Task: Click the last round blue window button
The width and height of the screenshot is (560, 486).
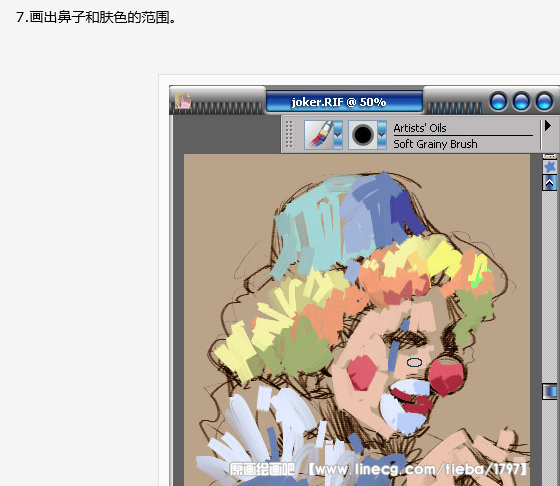Action: pyautogui.click(x=544, y=101)
